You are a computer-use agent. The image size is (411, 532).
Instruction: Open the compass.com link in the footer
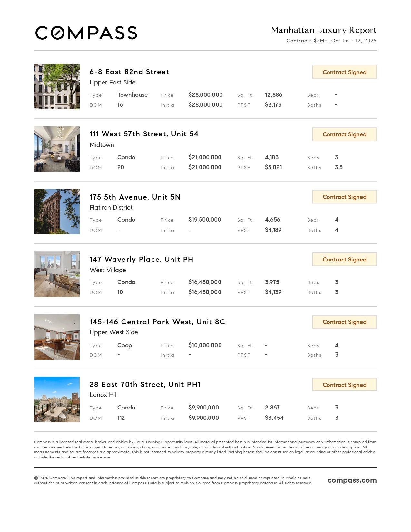[x=352, y=480]
